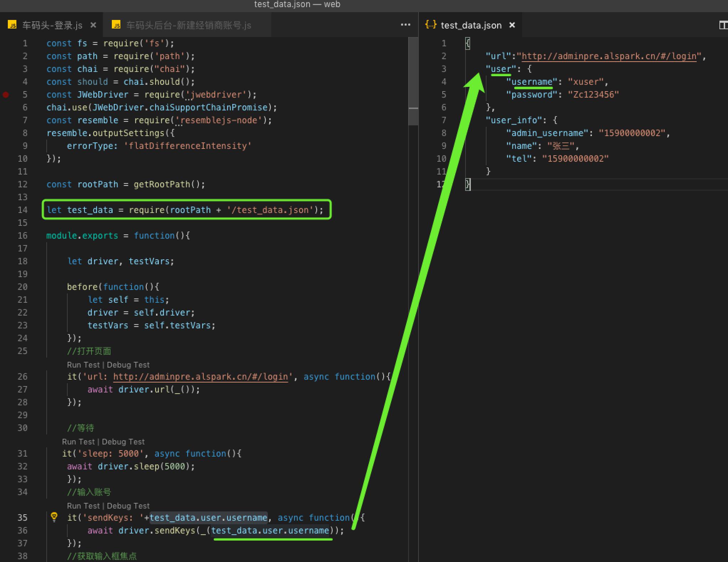
Task: Click the "user_info" key in JSON
Action: click(514, 120)
